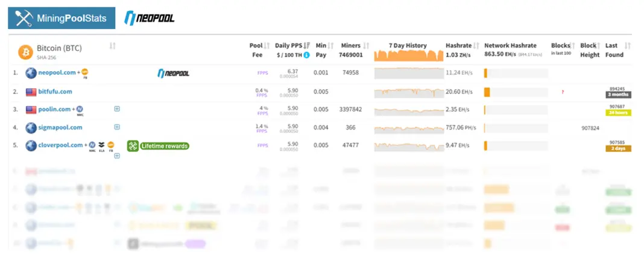Click the 1.4 % fee for sigmapool

(x=262, y=126)
